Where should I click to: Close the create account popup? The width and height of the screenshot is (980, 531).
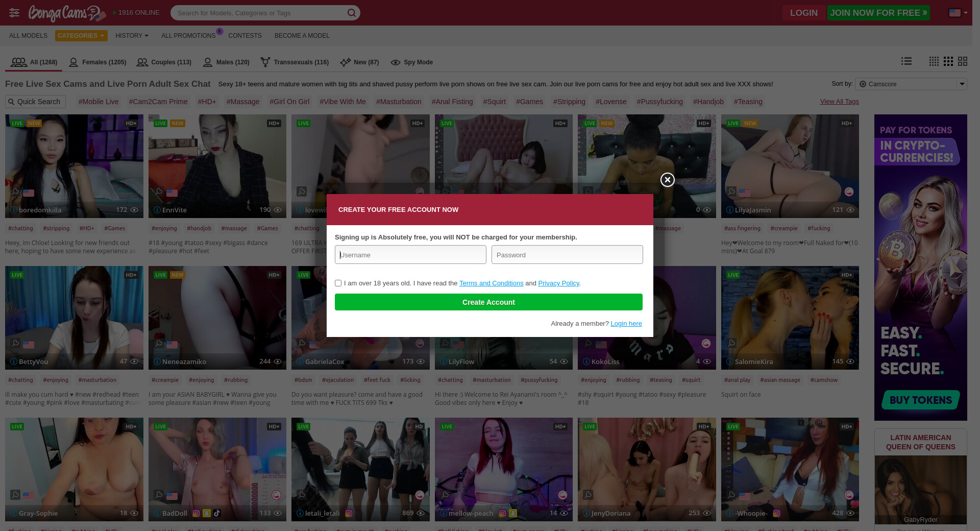click(x=667, y=180)
